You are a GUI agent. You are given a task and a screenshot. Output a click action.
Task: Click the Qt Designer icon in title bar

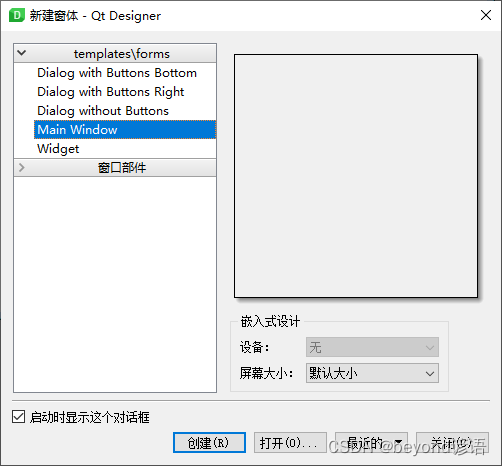click(16, 15)
